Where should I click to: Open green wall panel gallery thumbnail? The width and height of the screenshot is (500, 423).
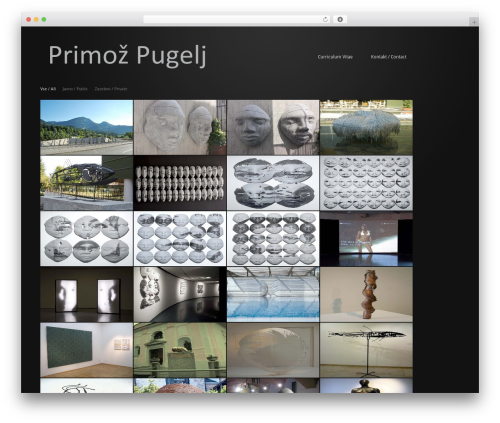pos(86,350)
